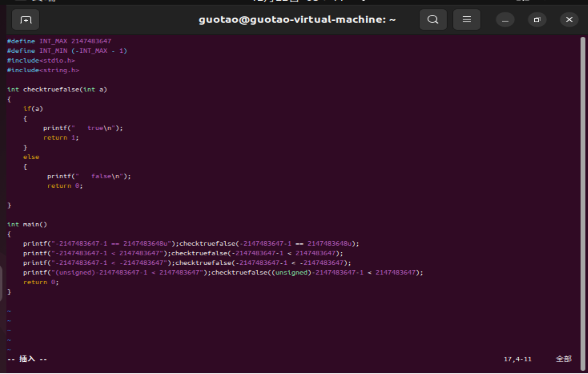Click the checktruefalse function definition

click(x=57, y=89)
